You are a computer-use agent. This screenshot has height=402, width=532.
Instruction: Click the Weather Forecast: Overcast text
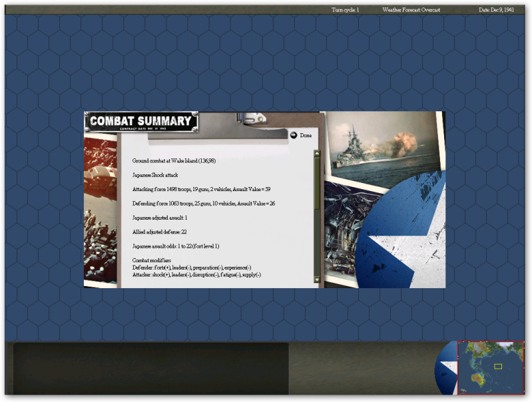pos(411,10)
